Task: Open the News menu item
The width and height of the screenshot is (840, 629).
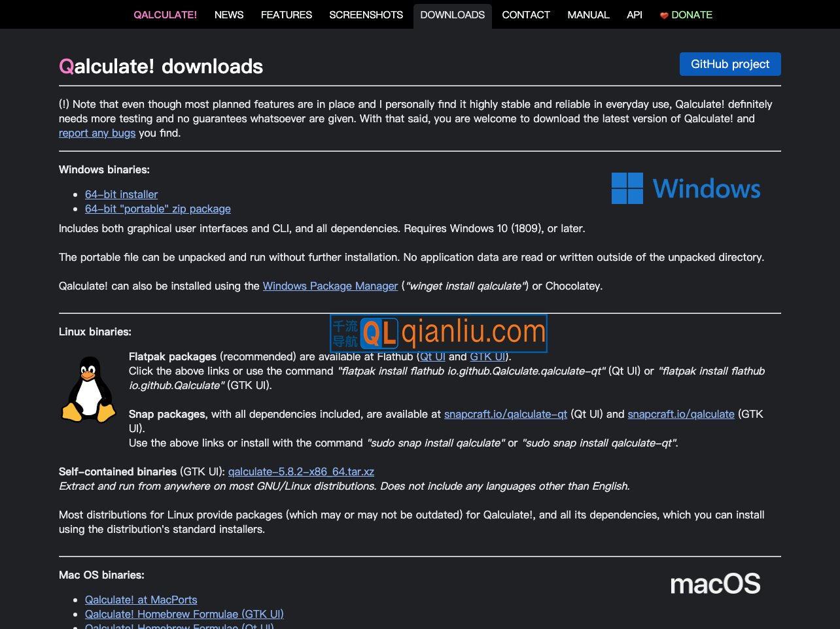Action: [x=229, y=14]
